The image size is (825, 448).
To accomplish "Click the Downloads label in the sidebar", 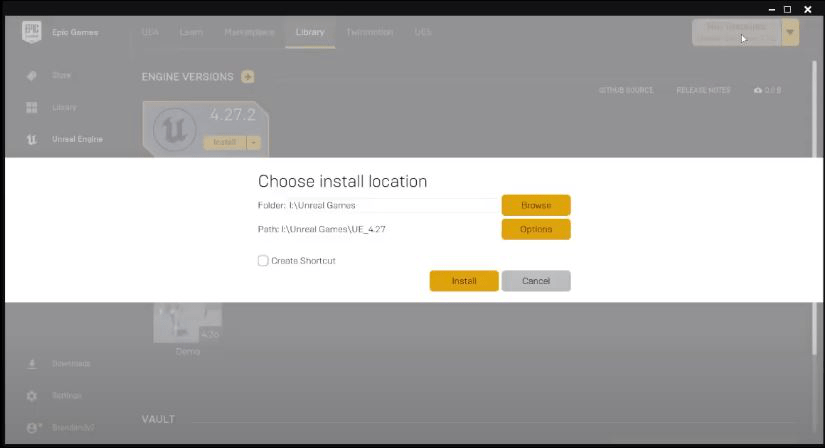I will (71, 364).
